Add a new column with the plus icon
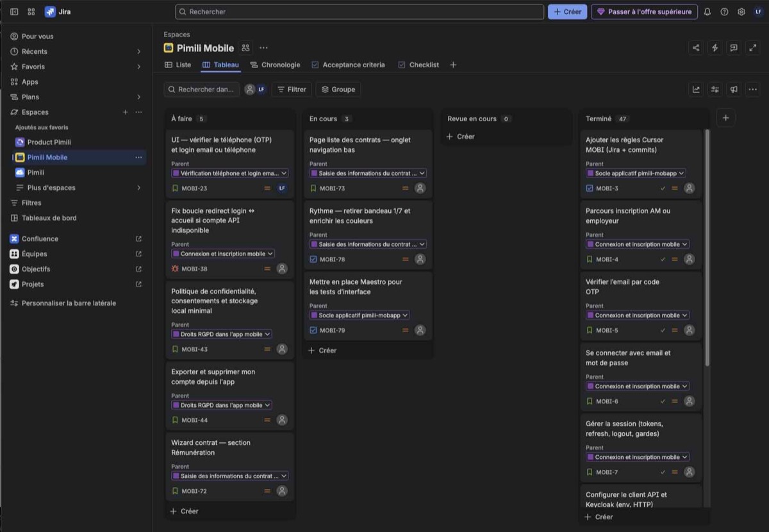This screenshot has height=532, width=769. pyautogui.click(x=725, y=118)
